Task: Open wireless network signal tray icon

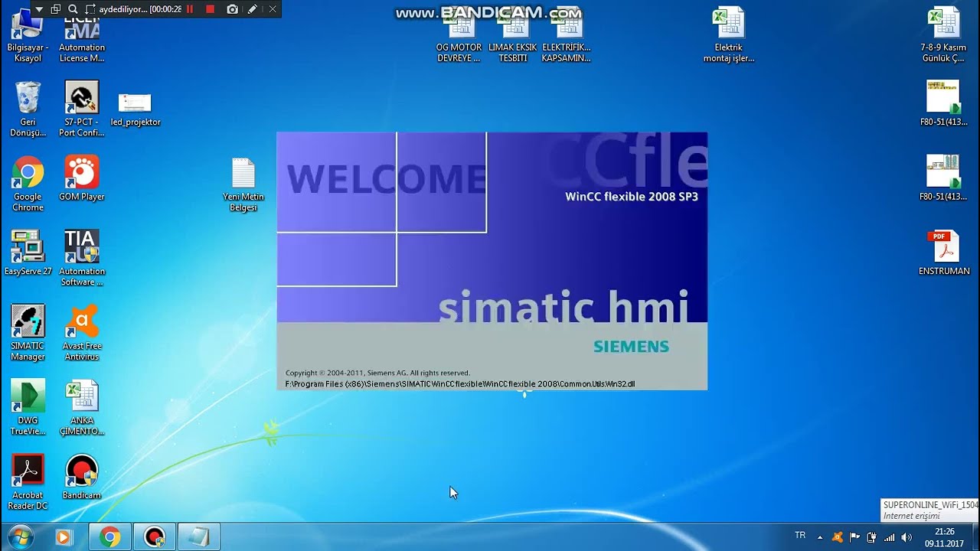Action: click(x=889, y=537)
